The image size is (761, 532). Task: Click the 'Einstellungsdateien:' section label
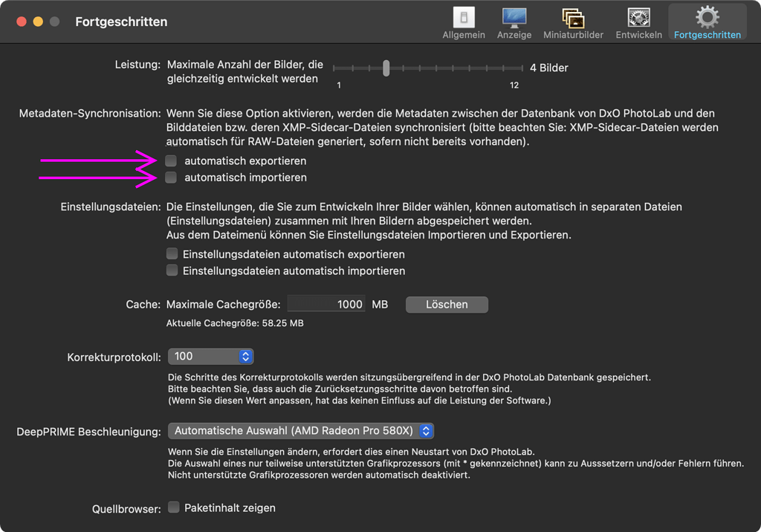click(x=111, y=207)
